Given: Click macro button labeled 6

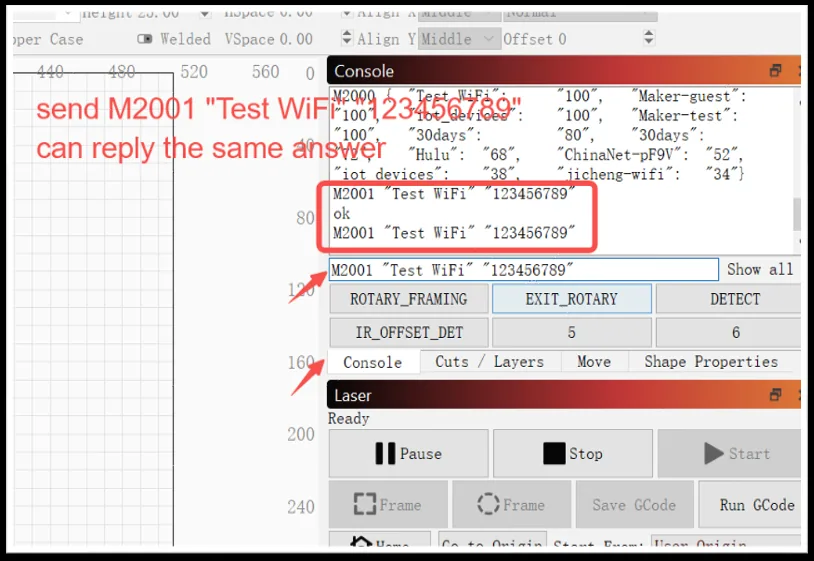Looking at the screenshot, I should tap(729, 332).
